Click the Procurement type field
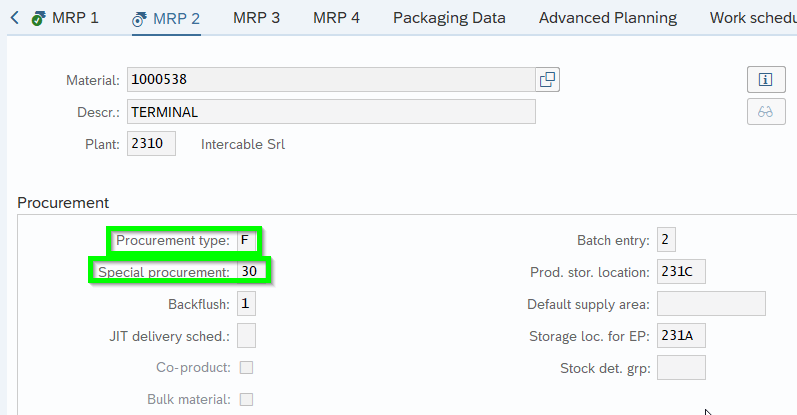This screenshot has width=797, height=415. tap(247, 241)
